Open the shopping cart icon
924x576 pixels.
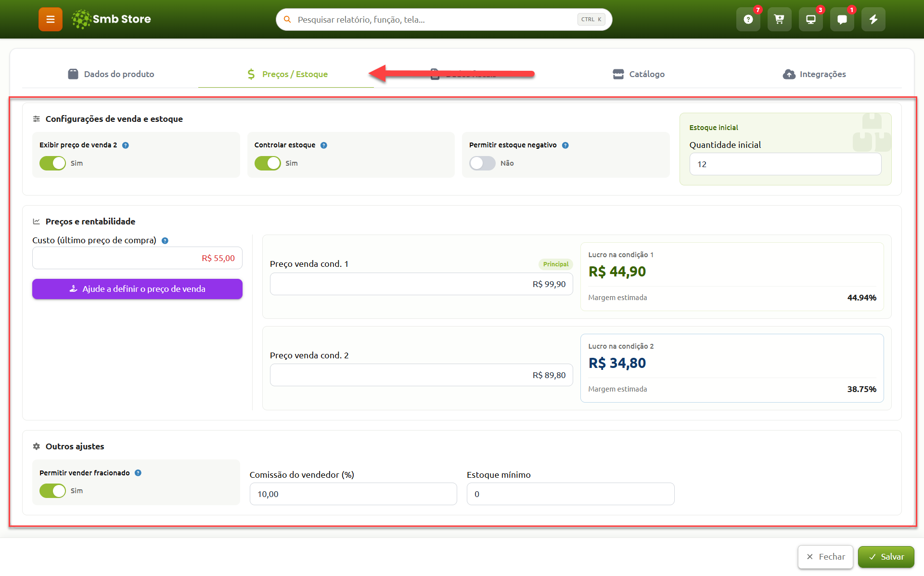780,19
